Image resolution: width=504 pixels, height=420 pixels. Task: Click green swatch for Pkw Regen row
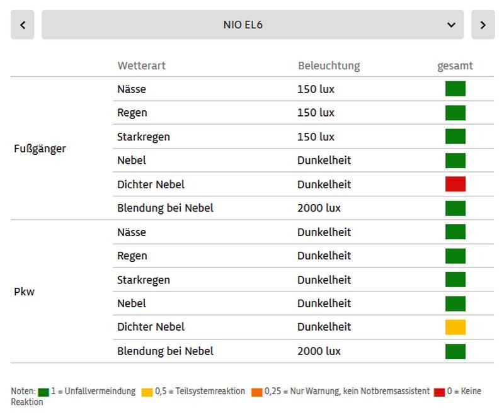click(x=455, y=256)
